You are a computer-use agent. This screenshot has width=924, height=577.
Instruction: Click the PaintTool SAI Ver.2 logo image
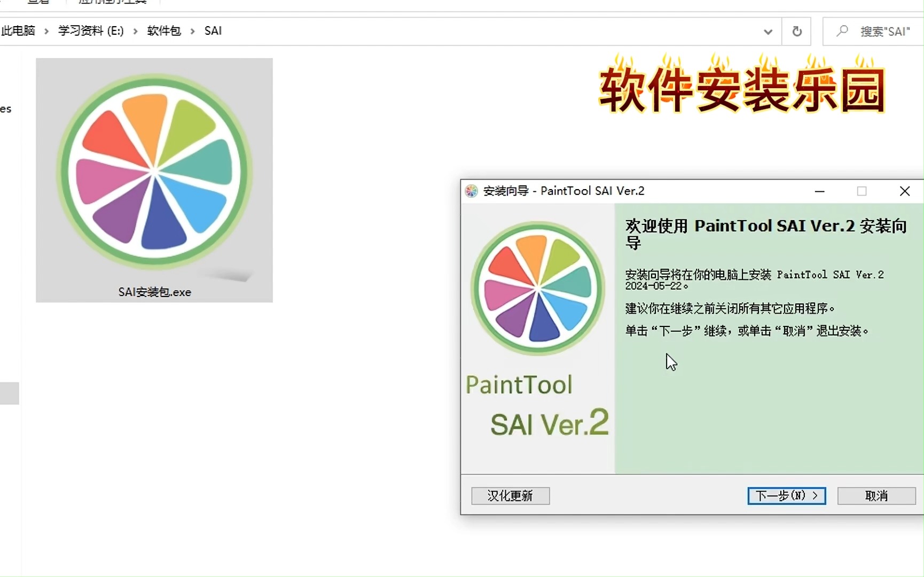[x=538, y=288]
